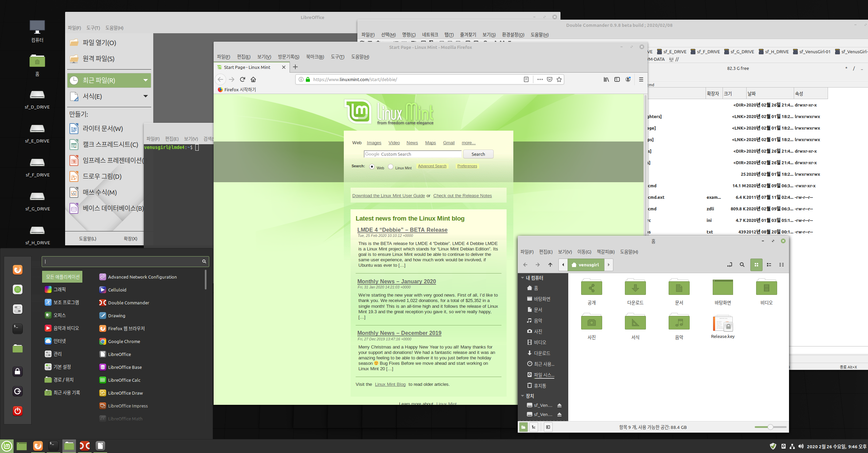This screenshot has width=868, height=453.
Task: Open LMDE 4 Debbie BETA Release article
Action: point(402,230)
